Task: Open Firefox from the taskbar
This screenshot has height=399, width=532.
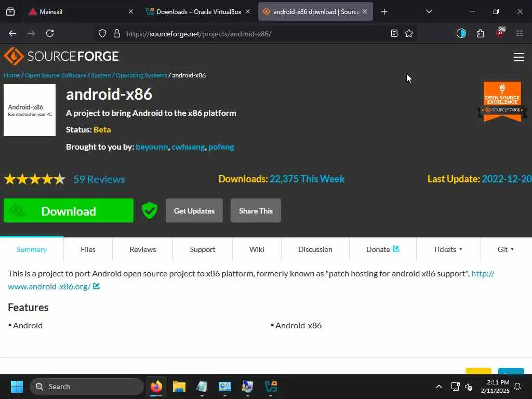Action: 156,387
